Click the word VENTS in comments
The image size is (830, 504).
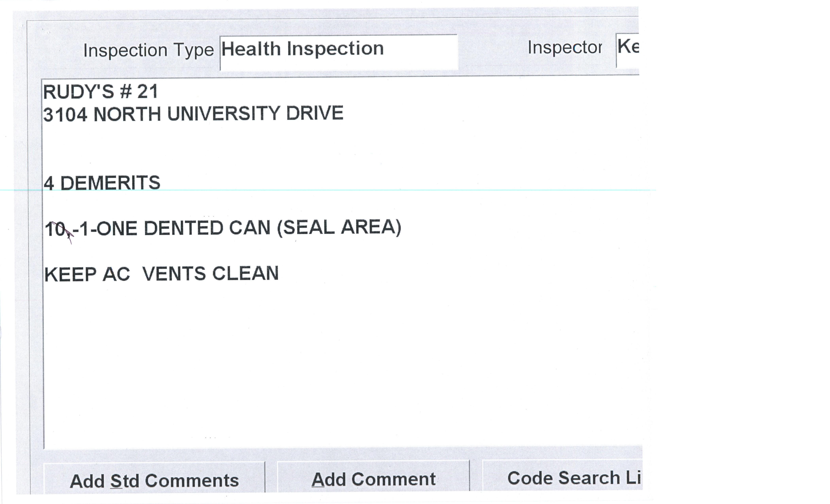point(174,274)
